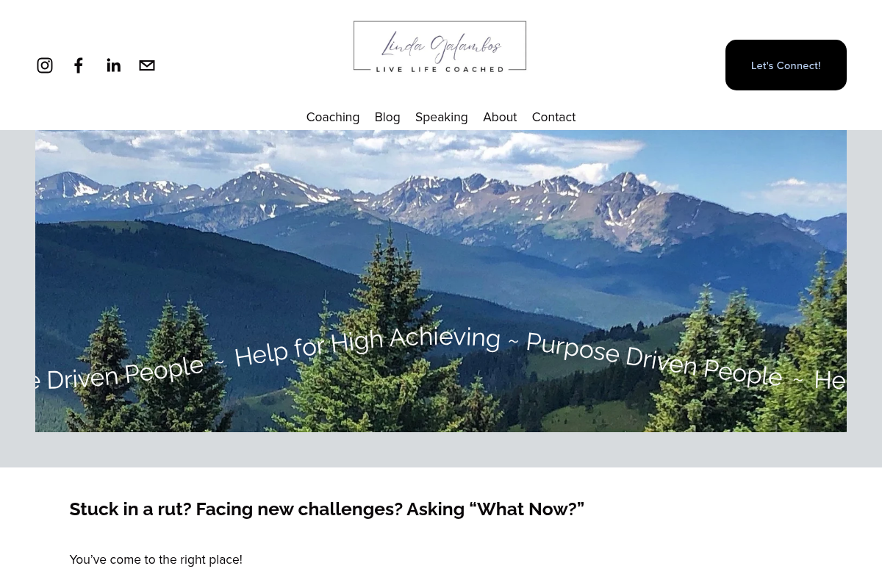Image resolution: width=882 pixels, height=588 pixels.
Task: Click the mountain landscape banner image
Action: click(x=441, y=281)
